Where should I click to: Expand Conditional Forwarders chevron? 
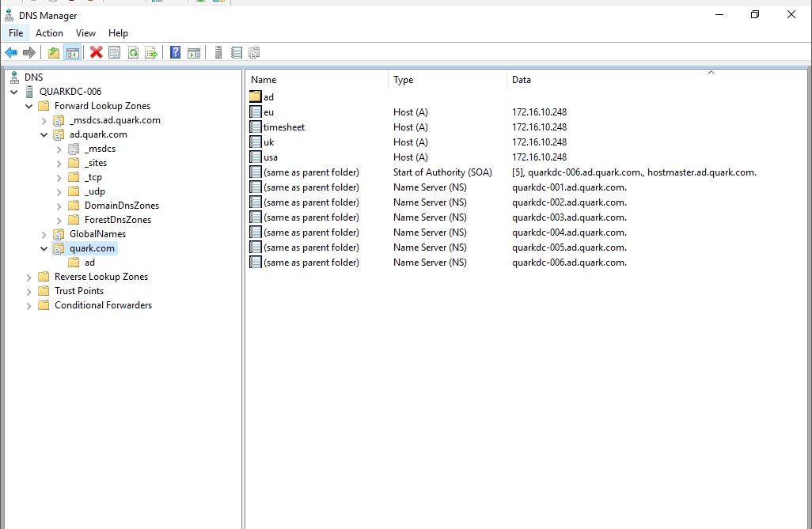point(29,305)
